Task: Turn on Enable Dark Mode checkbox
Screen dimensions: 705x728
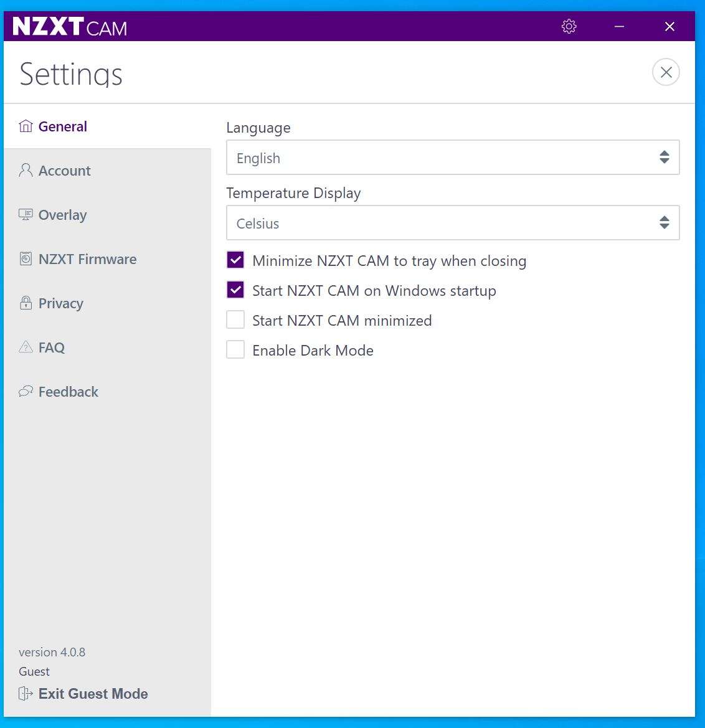Action: click(x=235, y=350)
